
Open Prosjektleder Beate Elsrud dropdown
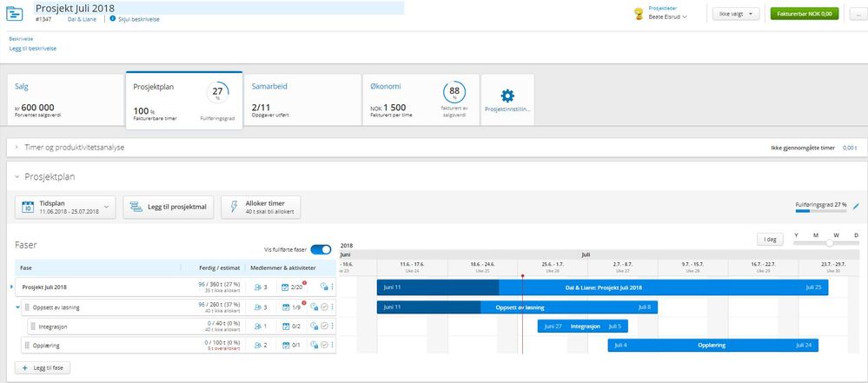(x=667, y=17)
